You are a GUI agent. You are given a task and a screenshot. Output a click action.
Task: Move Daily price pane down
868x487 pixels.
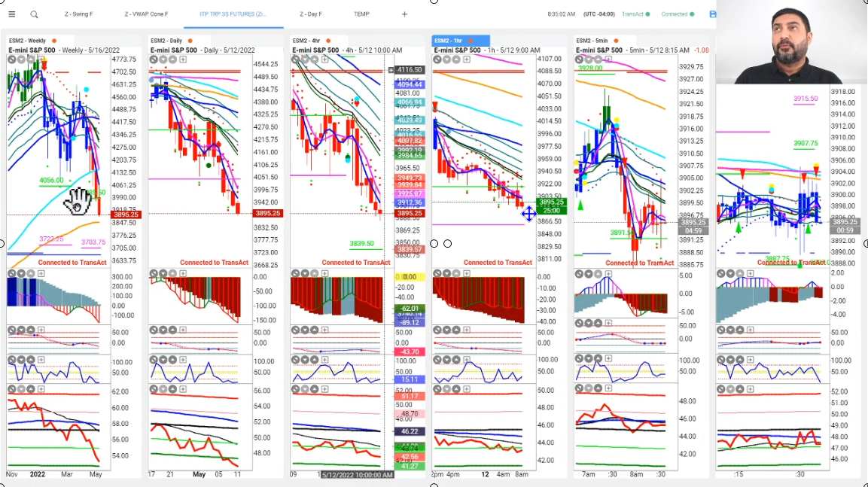[163, 59]
